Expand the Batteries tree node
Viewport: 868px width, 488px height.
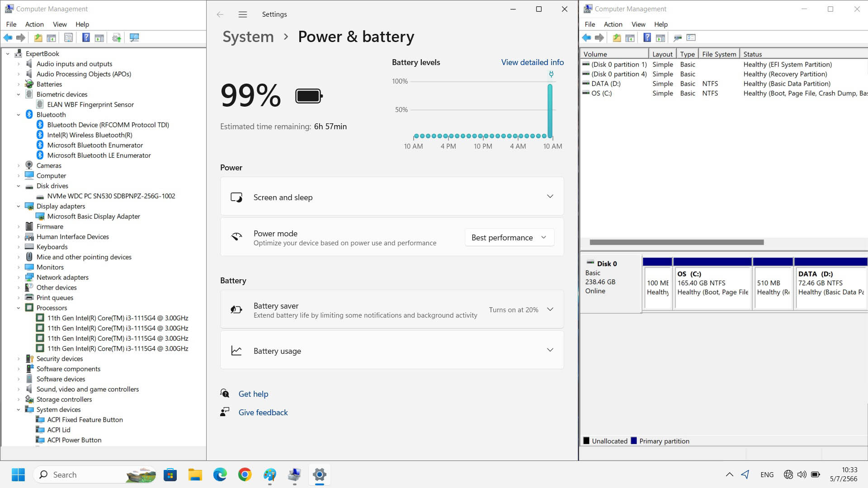point(19,84)
